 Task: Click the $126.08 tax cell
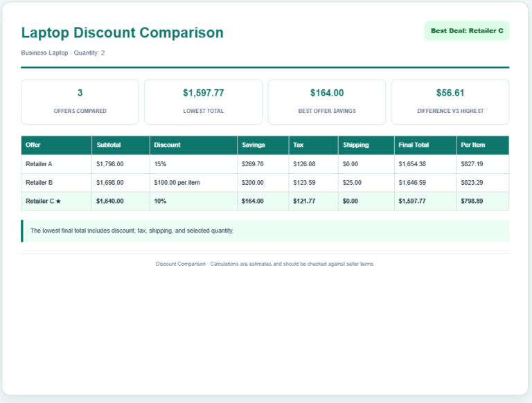tap(314, 164)
